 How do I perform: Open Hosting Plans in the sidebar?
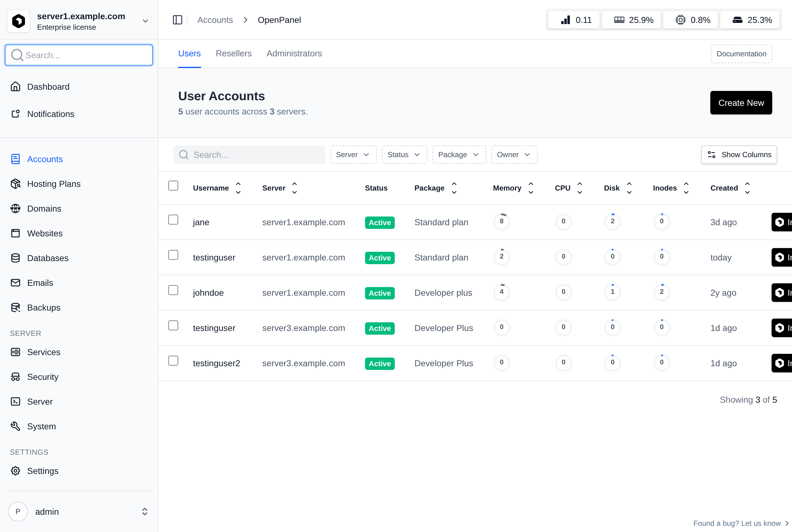(x=79, y=184)
